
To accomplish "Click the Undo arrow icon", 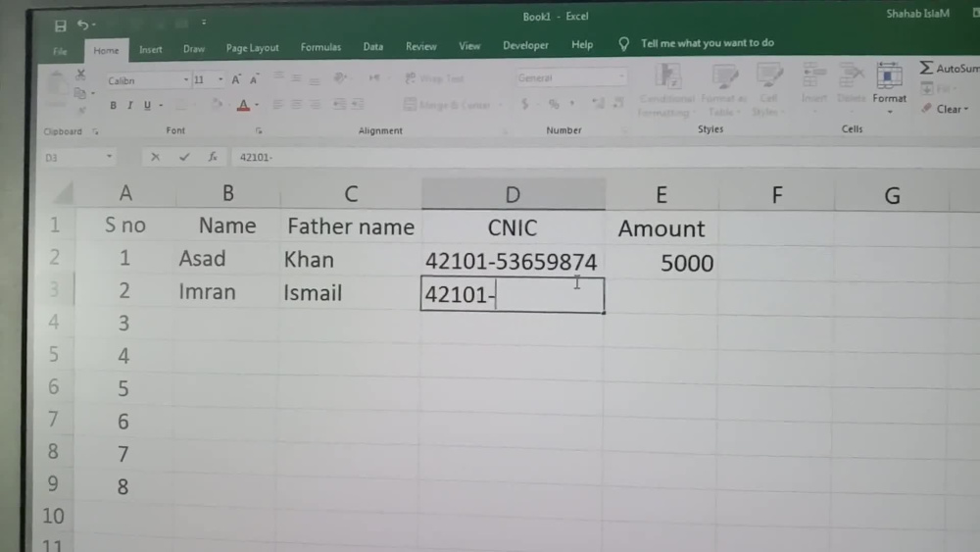I will (83, 25).
